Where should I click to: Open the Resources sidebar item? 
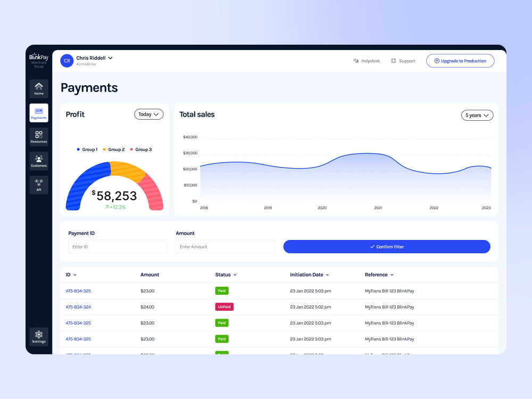(x=39, y=137)
